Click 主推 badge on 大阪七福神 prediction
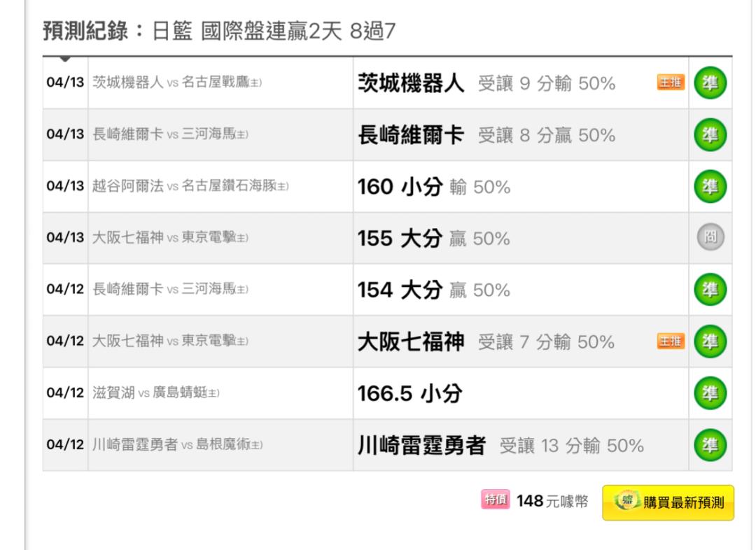756x550 pixels. coord(671,341)
